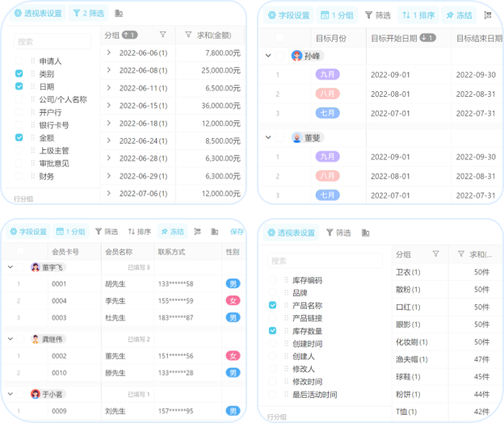This screenshot has width=504, height=423.
Task: Click 孙峰's avatar in group header
Action: tap(296, 57)
